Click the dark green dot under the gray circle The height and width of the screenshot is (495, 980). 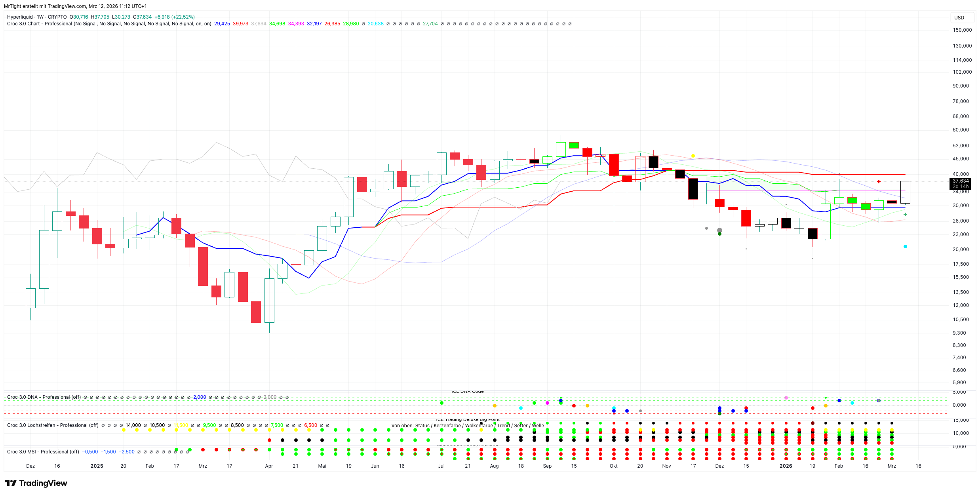(719, 234)
